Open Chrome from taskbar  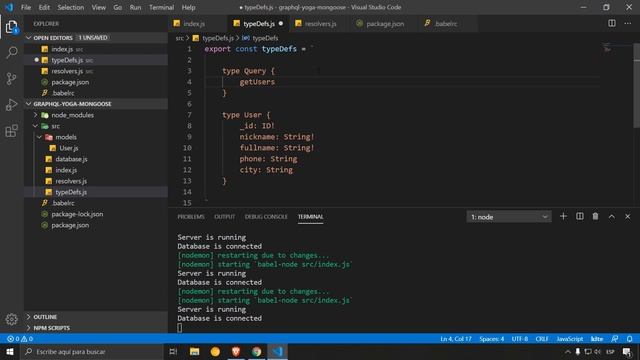pos(256,351)
